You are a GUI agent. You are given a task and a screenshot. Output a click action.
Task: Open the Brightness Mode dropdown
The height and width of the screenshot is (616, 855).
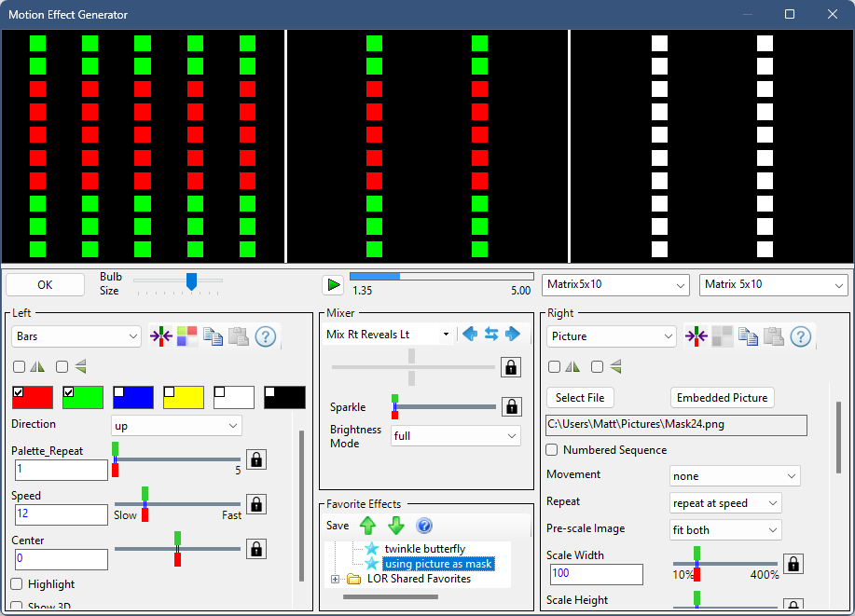point(456,435)
